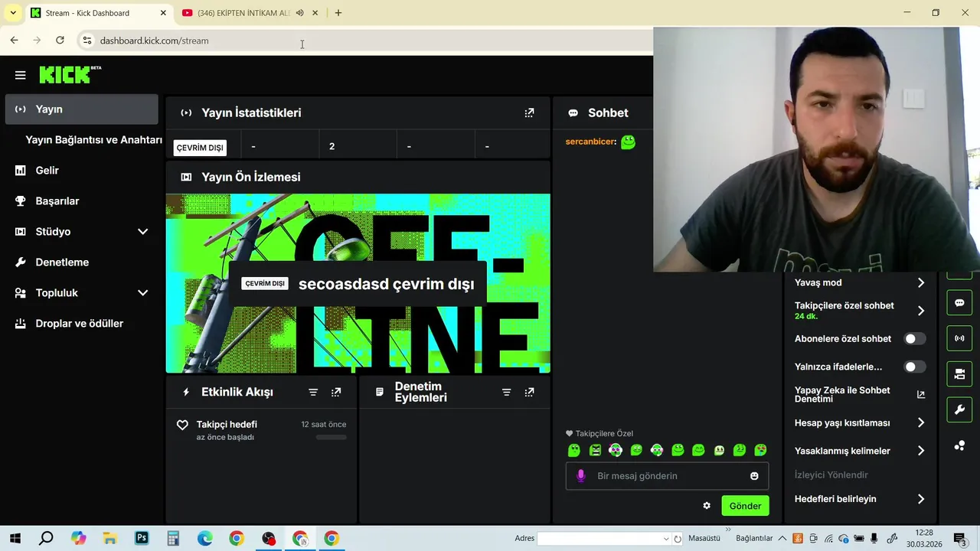This screenshot has width=980, height=551.
Task: Click the purple microphone icon in chat box
Action: [x=581, y=475]
